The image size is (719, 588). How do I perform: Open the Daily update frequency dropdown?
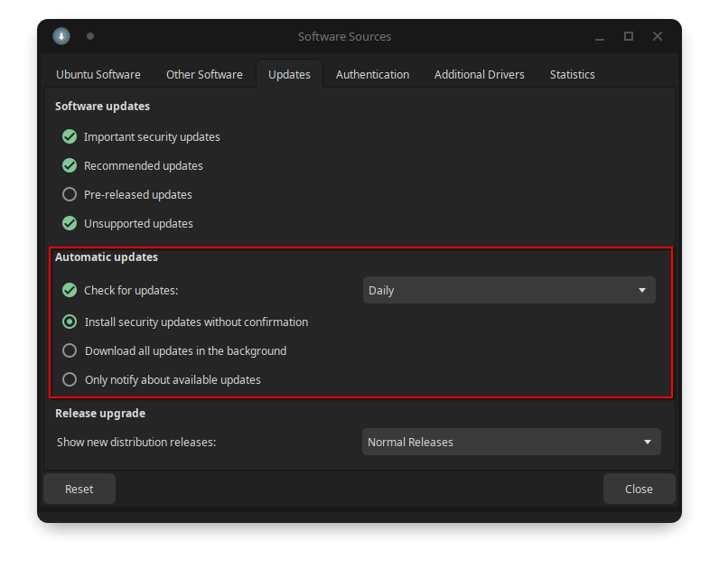[509, 290]
